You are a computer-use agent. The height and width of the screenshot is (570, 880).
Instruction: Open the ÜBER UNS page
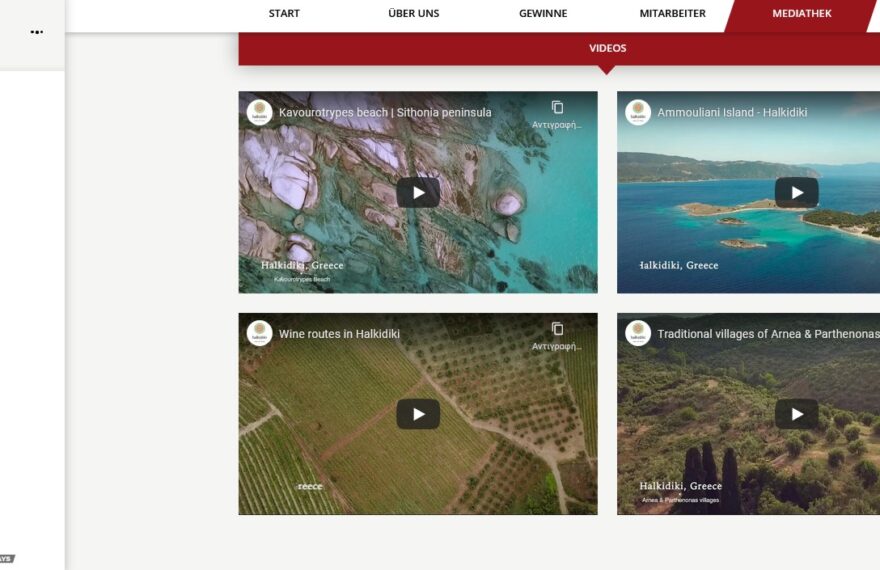pos(413,14)
